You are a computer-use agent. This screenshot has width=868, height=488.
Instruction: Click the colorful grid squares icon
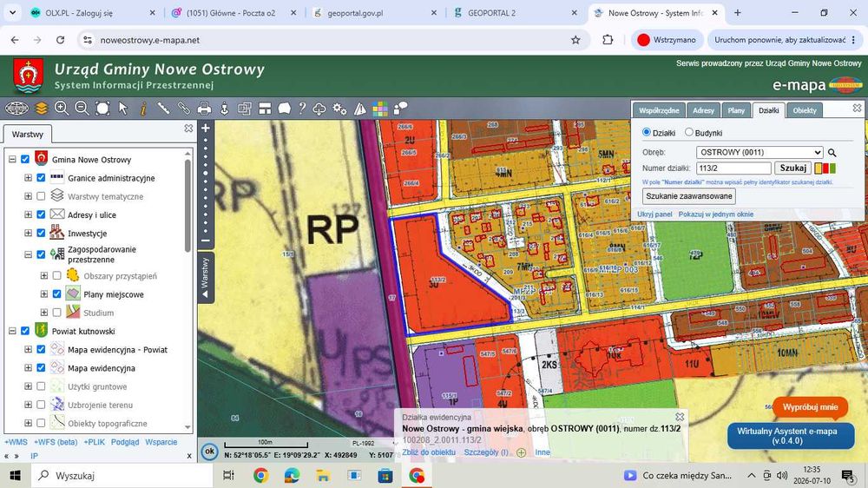(x=380, y=109)
